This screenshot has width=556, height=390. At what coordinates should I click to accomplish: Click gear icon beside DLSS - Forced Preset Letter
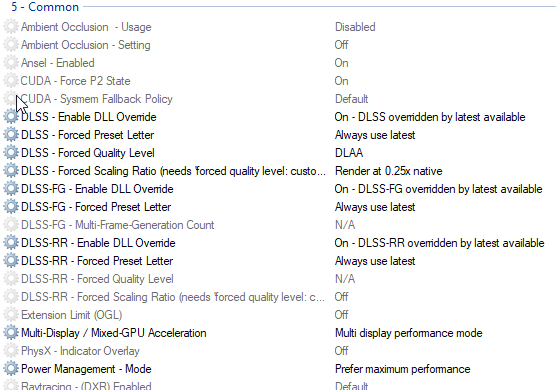(x=11, y=135)
